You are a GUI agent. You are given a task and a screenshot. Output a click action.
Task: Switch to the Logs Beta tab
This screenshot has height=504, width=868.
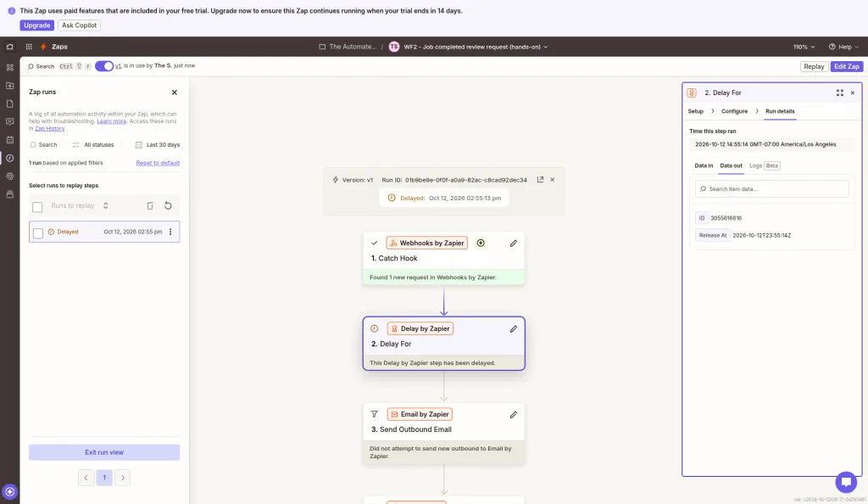click(765, 165)
